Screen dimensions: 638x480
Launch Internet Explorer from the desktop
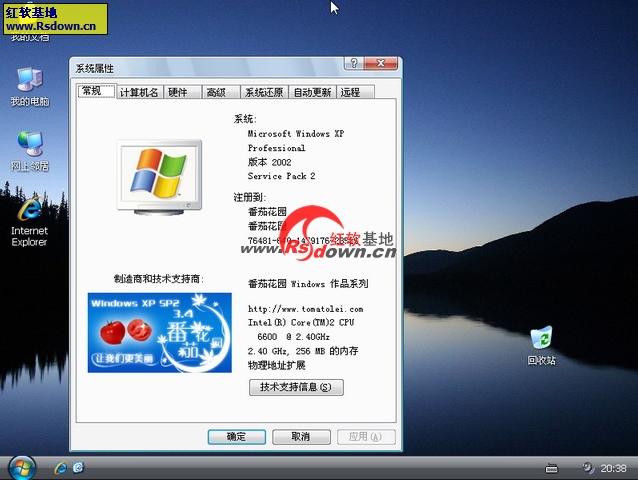(29, 222)
